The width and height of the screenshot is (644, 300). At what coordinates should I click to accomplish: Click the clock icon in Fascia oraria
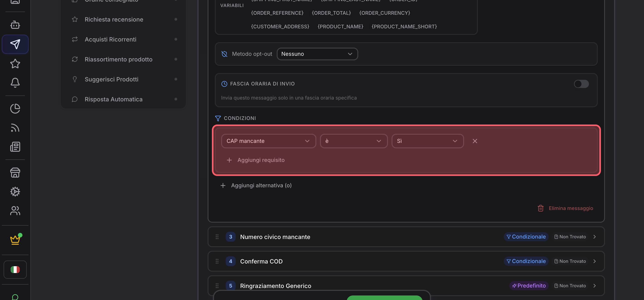tap(224, 84)
